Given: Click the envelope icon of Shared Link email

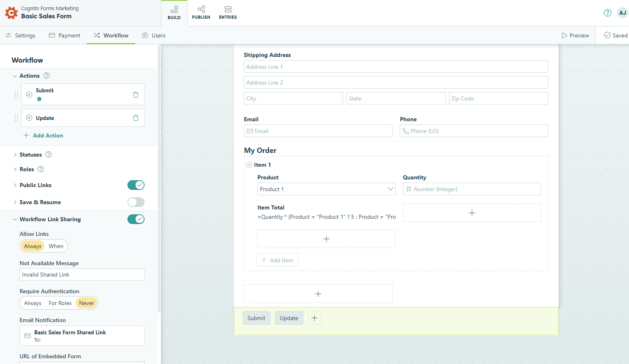Looking at the screenshot, I should point(28,336).
